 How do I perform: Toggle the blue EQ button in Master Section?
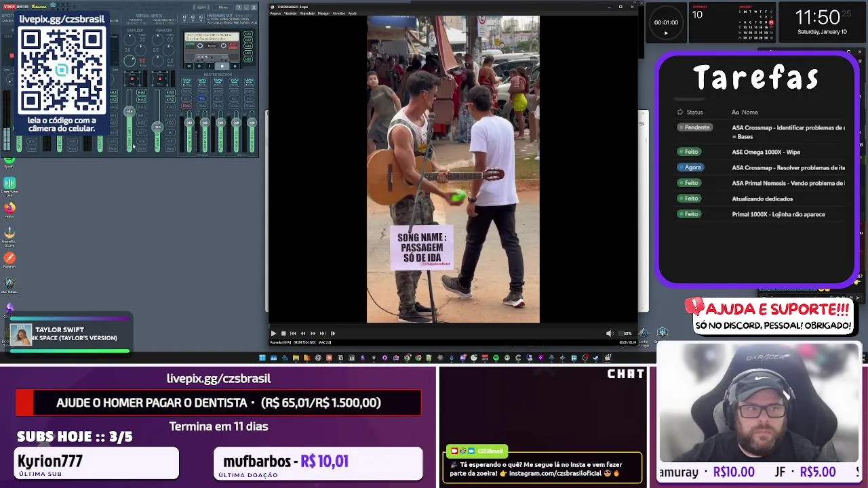click(x=202, y=99)
